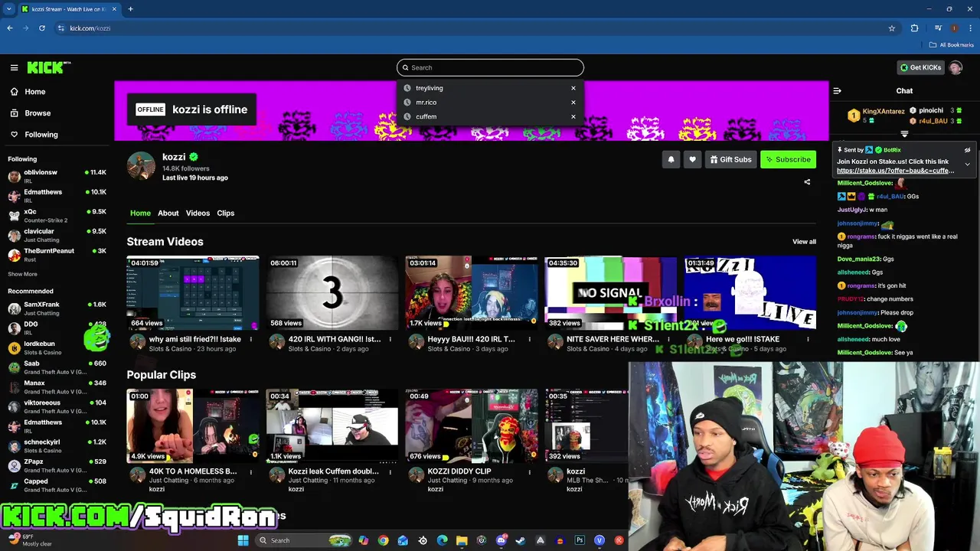Open Copilot from the taskbar
The image size is (980, 551).
(363, 540)
